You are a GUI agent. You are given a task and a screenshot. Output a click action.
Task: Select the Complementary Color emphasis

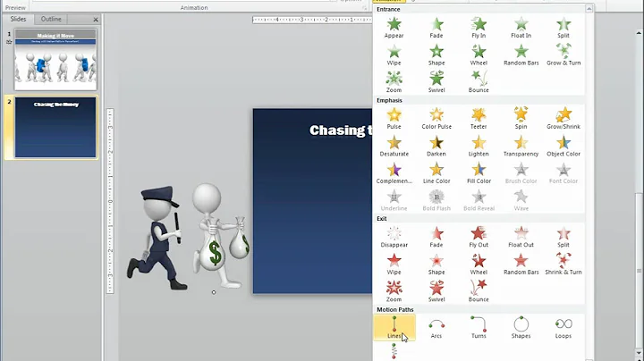tap(394, 173)
